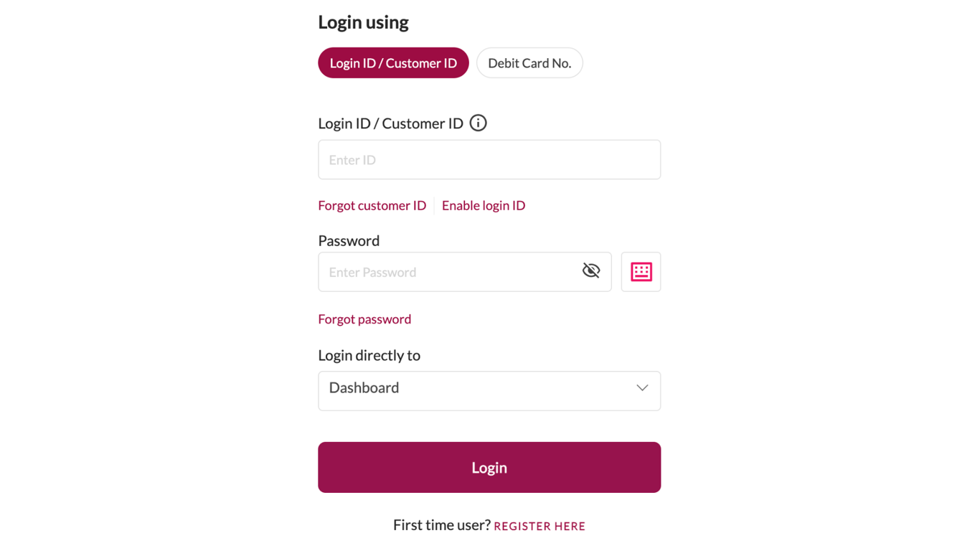Open the Forgot customer ID link

pyautogui.click(x=372, y=205)
